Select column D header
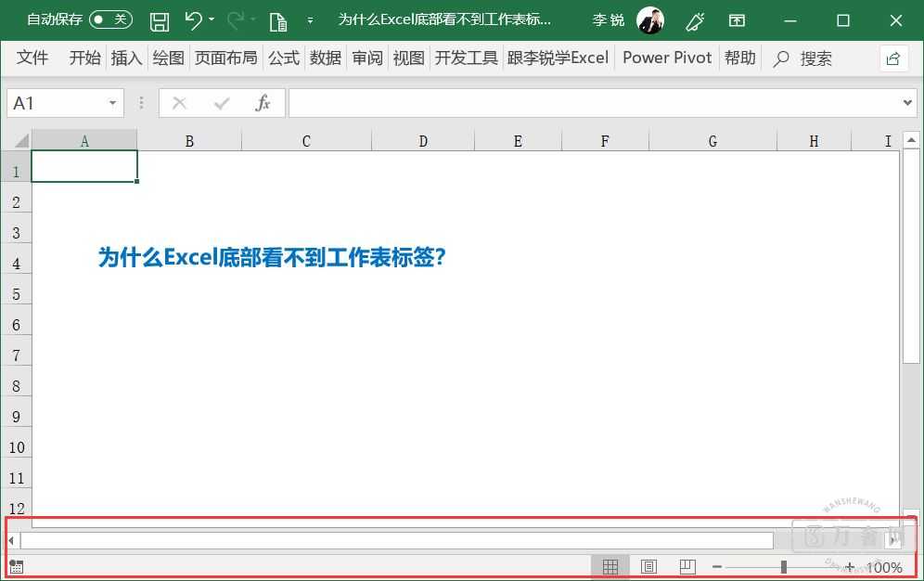The image size is (924, 581). [423, 141]
